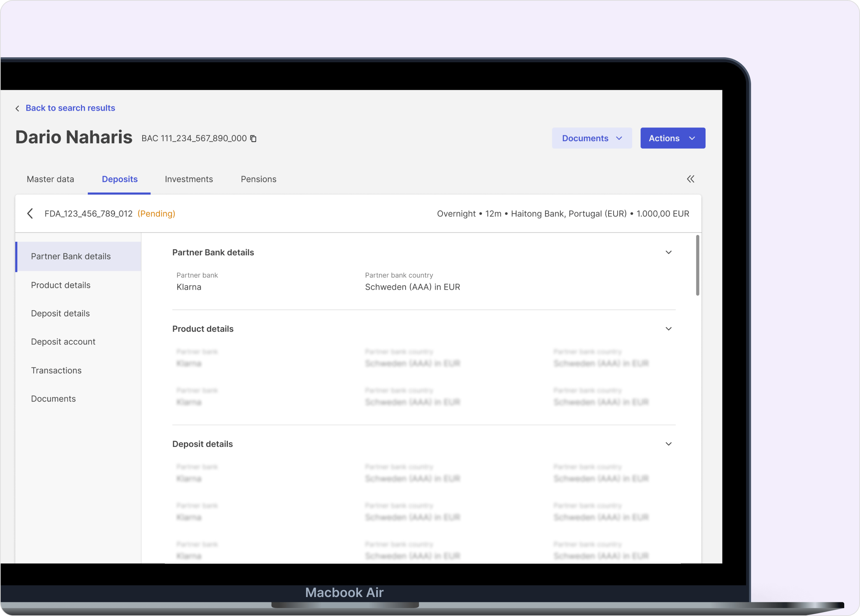This screenshot has height=616, width=860.
Task: Select Deposit account in the sidebar
Action: point(63,342)
